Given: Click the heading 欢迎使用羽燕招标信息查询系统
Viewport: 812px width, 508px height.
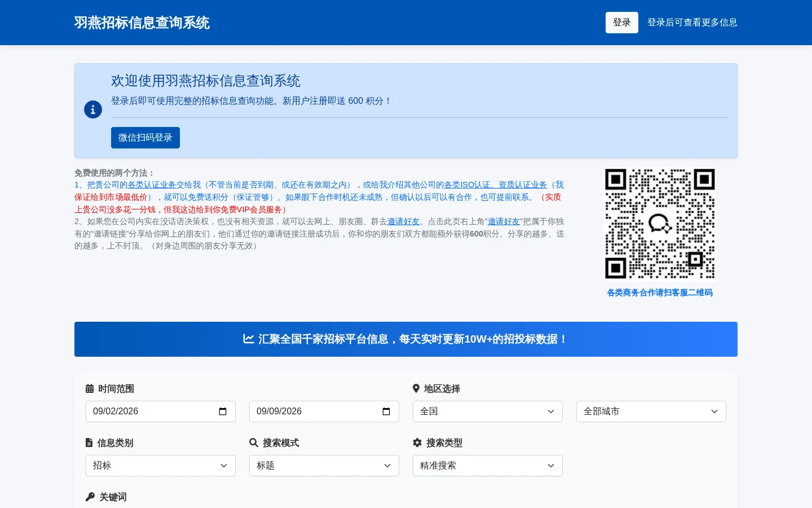Looking at the screenshot, I should [x=206, y=81].
